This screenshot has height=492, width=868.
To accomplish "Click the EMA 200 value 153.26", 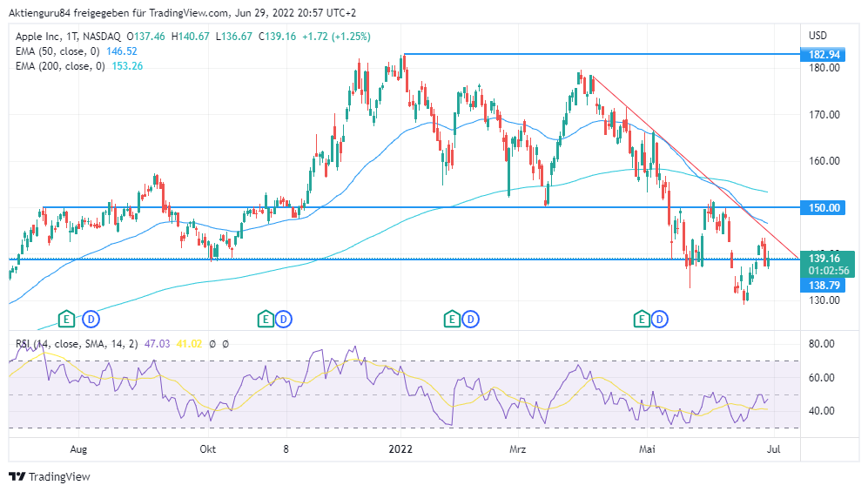I will pyautogui.click(x=127, y=66).
